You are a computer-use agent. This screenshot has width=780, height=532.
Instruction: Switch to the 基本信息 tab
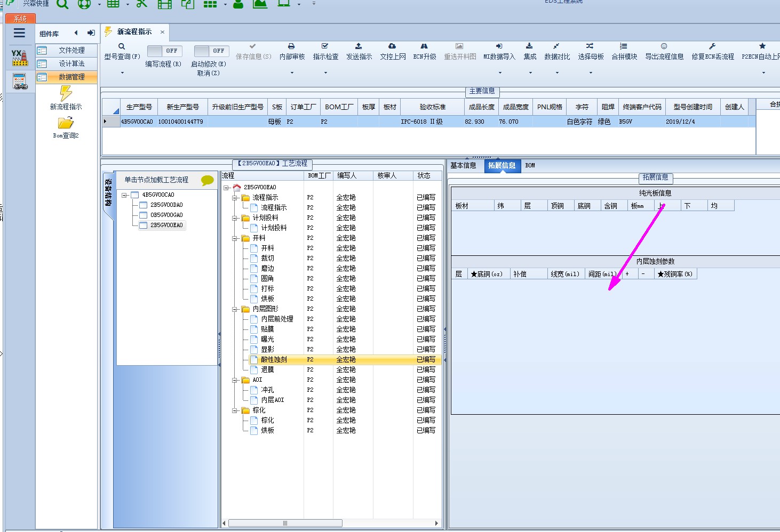pos(463,165)
